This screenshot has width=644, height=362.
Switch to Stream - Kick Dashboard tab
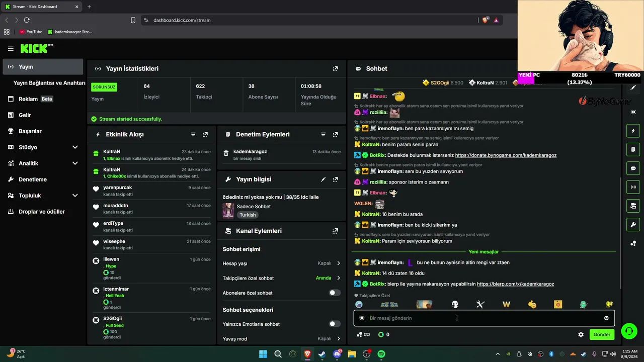click(x=42, y=7)
